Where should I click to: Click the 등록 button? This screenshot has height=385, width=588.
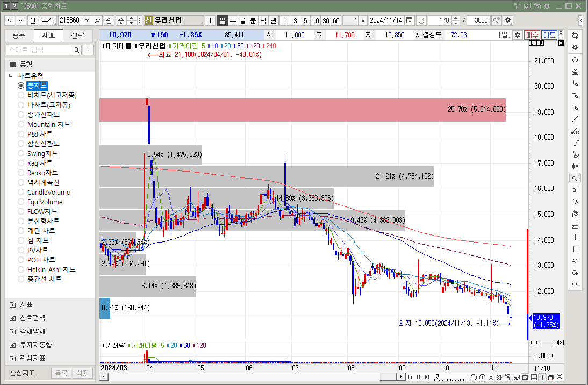[61, 373]
